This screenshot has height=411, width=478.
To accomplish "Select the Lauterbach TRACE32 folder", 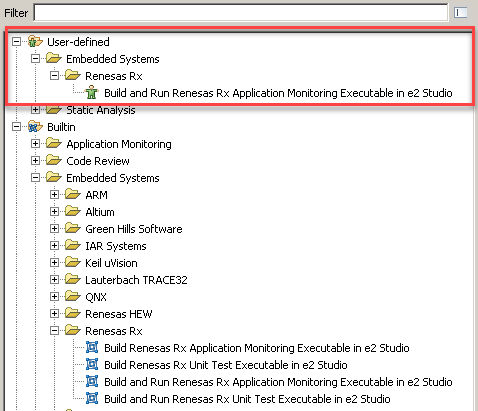I will 136,280.
